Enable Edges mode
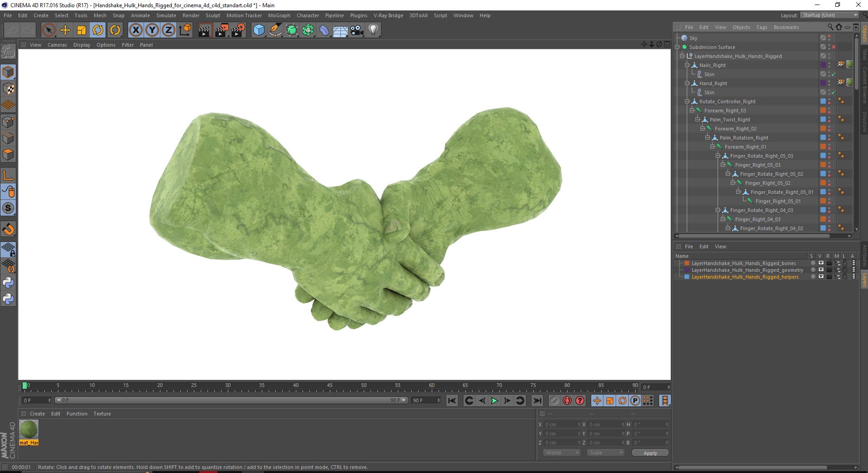 [8, 138]
